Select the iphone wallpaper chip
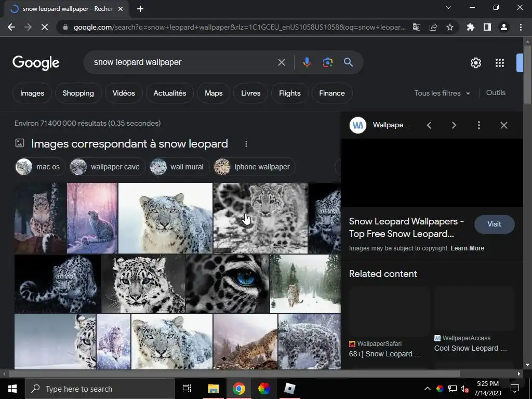 (x=254, y=167)
